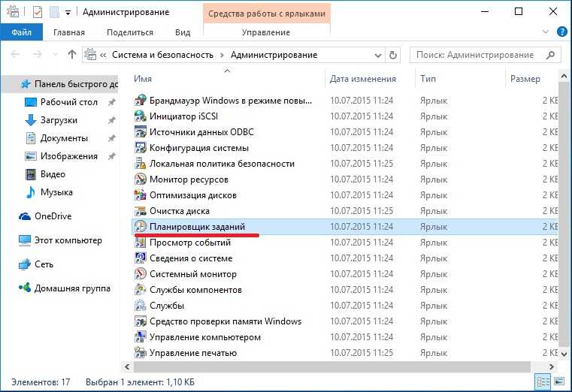Select the Системный монитор icon
Screen dimensions: 572x392
click(x=141, y=274)
